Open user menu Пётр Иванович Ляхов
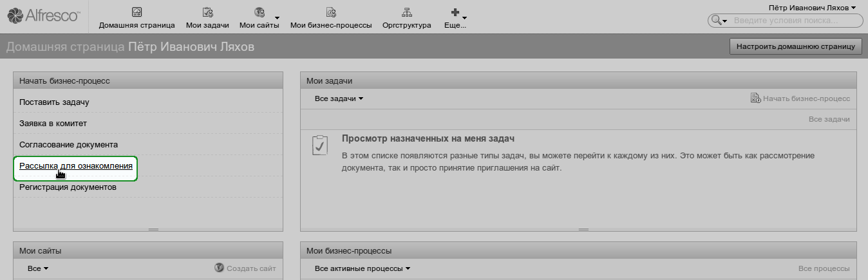Viewport: 868px width, 280px height. pyautogui.click(x=812, y=8)
